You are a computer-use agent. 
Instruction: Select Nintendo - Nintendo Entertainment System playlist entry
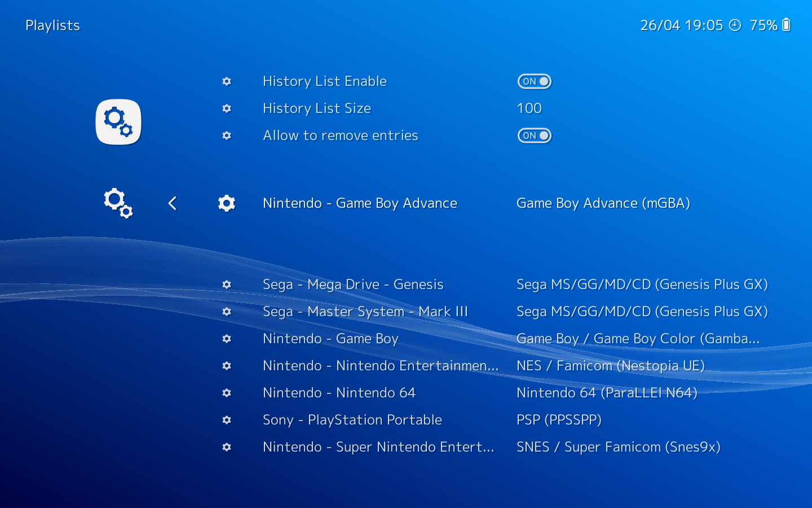381,366
